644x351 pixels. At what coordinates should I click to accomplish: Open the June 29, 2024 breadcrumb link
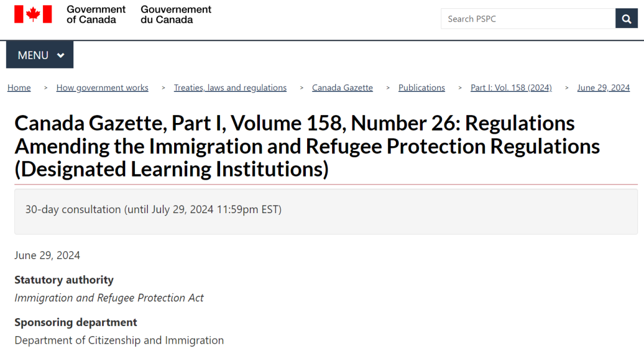(x=603, y=88)
